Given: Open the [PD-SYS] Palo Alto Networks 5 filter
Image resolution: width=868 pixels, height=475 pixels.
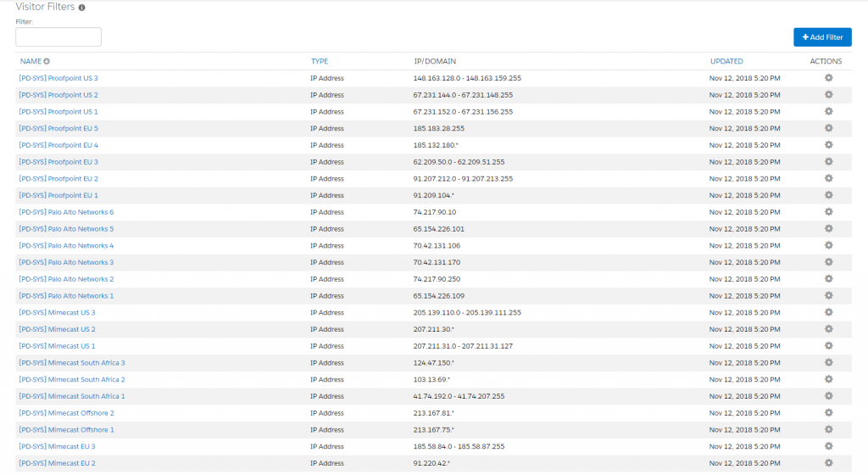Looking at the screenshot, I should (66, 229).
